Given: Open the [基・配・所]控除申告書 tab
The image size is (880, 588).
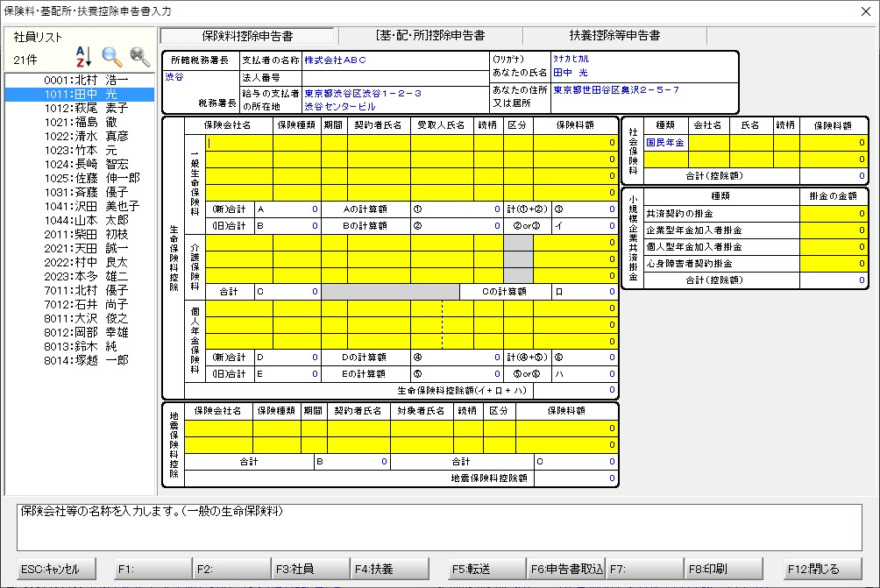Looking at the screenshot, I should pyautogui.click(x=430, y=35).
